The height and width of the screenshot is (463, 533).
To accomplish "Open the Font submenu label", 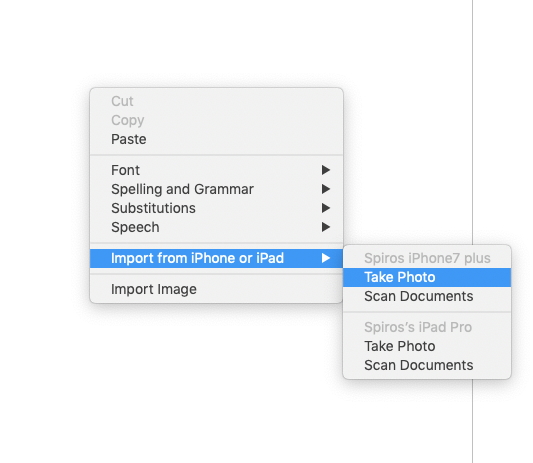I will pos(125,170).
